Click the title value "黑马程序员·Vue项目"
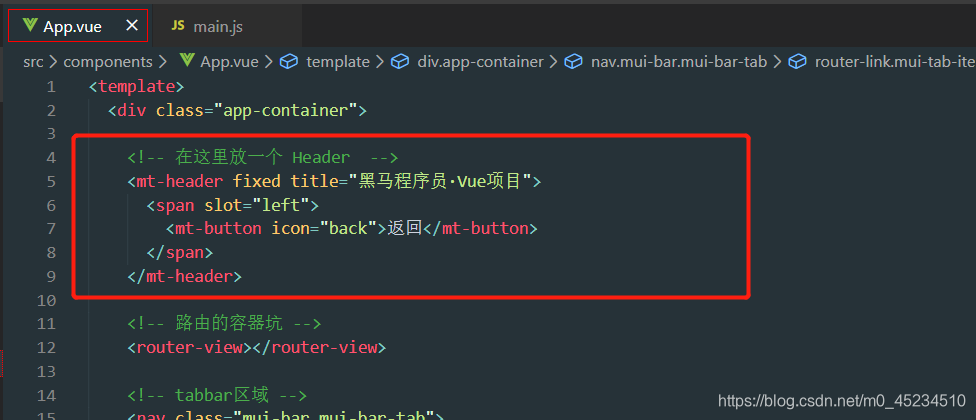 point(440,182)
